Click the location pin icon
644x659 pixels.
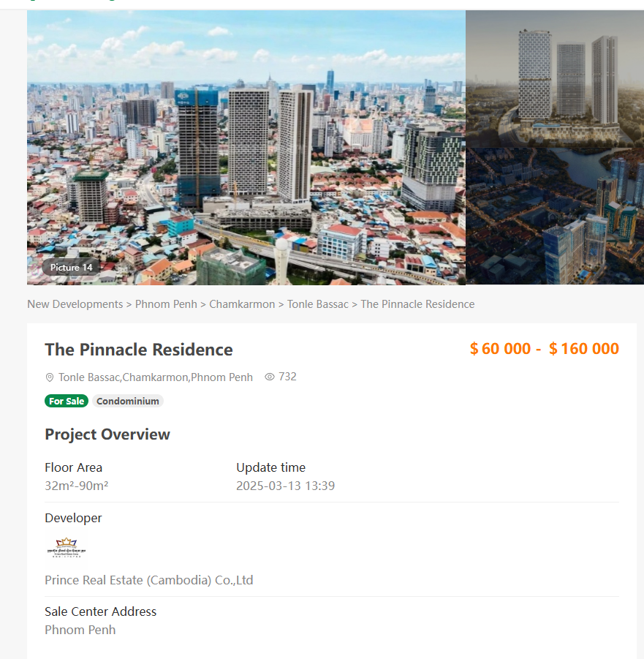click(x=50, y=377)
